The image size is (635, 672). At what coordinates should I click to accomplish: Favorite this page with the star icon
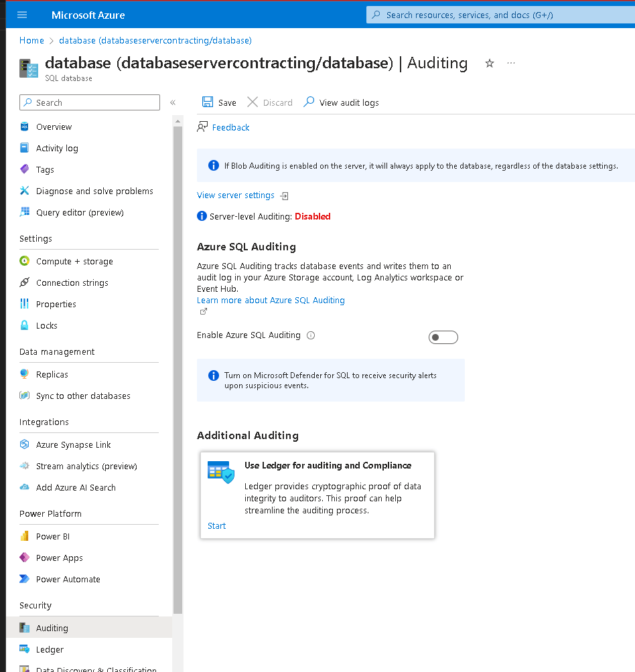point(489,64)
